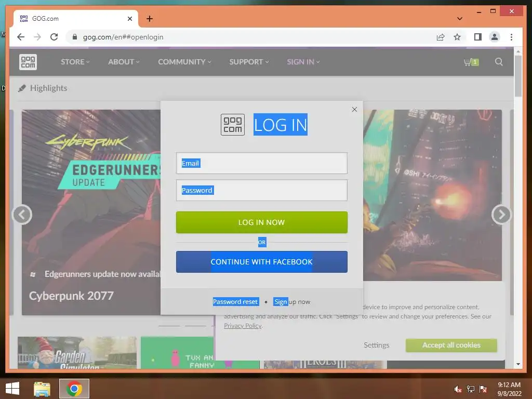
Task: Open the site search magnifier icon
Action: [x=498, y=62]
